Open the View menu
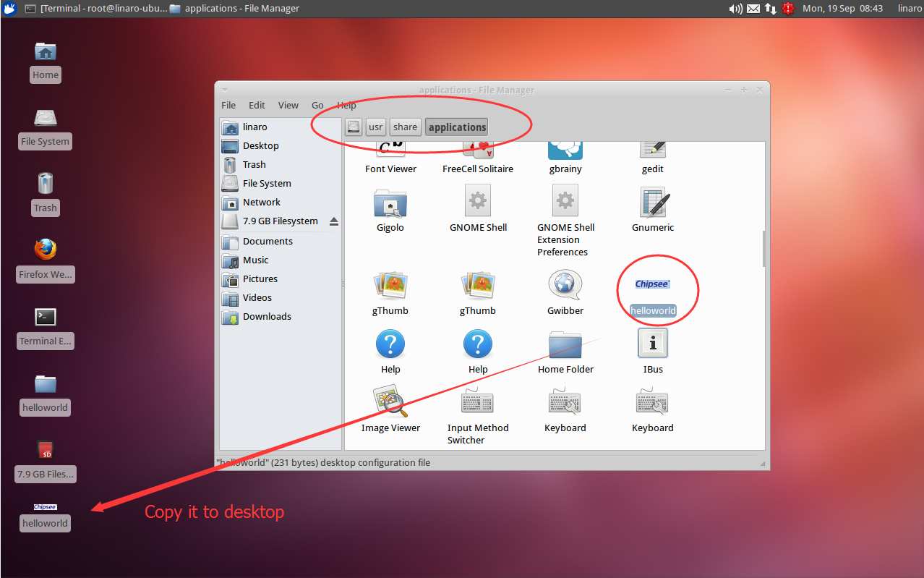Screen dimensions: 924x578 (x=288, y=105)
